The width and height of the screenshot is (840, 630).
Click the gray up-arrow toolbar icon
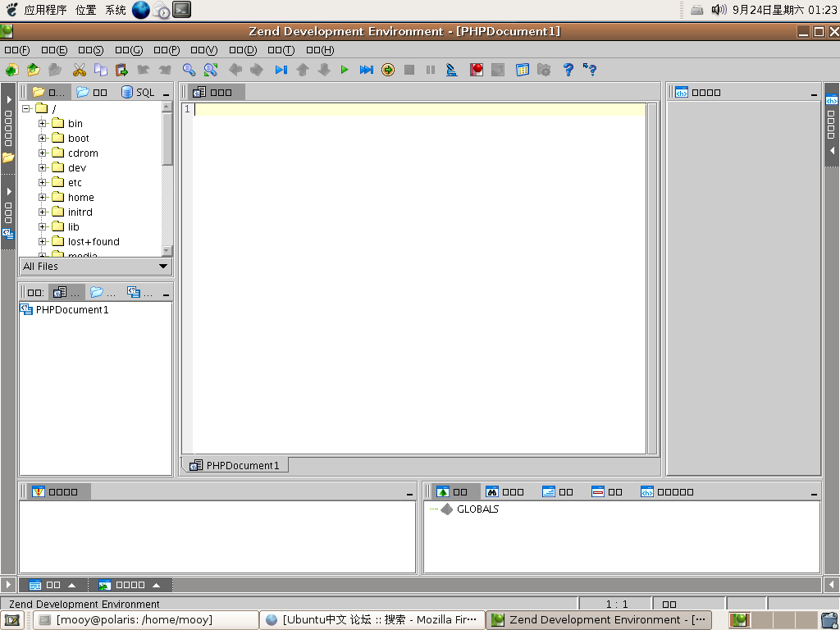tap(303, 70)
